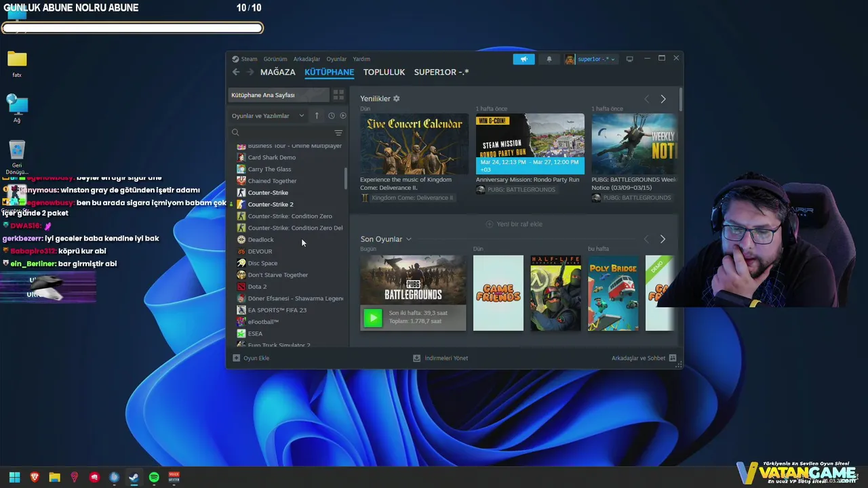This screenshot has width=868, height=488.
Task: Open the announcements megaphone button
Action: pyautogui.click(x=524, y=59)
